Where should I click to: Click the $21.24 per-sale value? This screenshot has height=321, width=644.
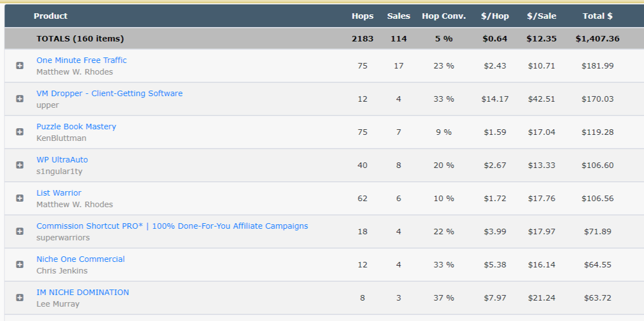(542, 298)
